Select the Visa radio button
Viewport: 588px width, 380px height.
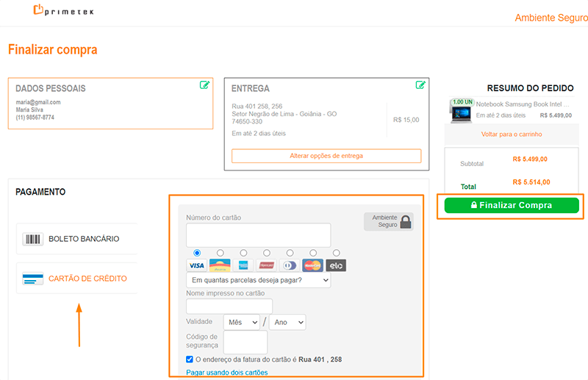pyautogui.click(x=197, y=253)
